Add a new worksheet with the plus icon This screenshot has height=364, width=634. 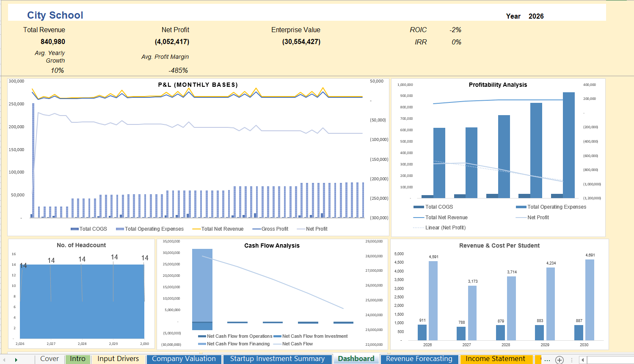[x=559, y=359]
